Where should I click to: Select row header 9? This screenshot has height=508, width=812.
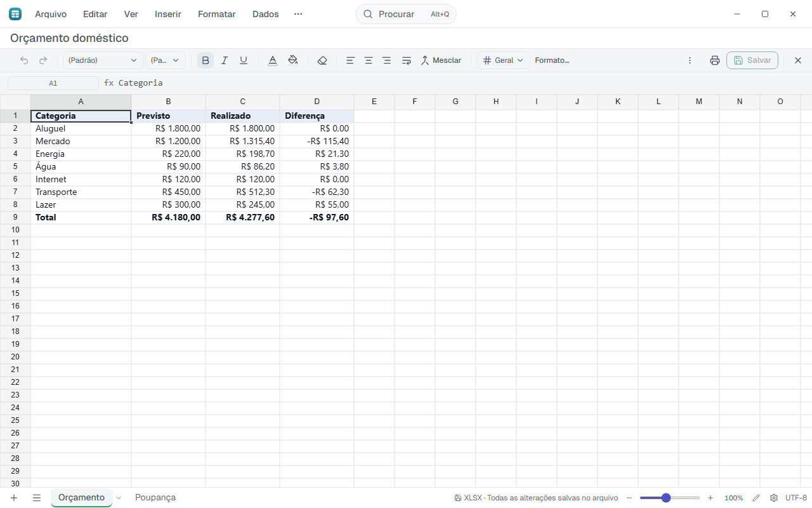(15, 217)
